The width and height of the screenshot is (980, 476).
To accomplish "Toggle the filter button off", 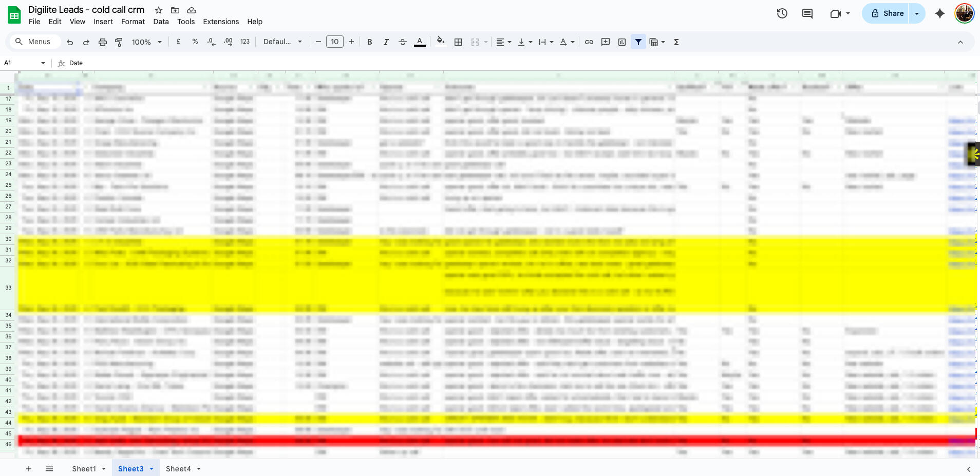I will point(638,42).
